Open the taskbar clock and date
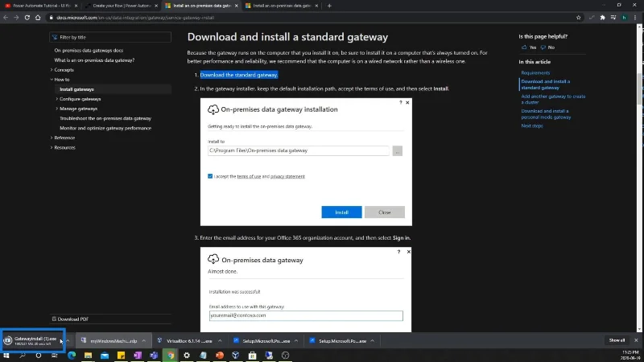 click(x=630, y=355)
